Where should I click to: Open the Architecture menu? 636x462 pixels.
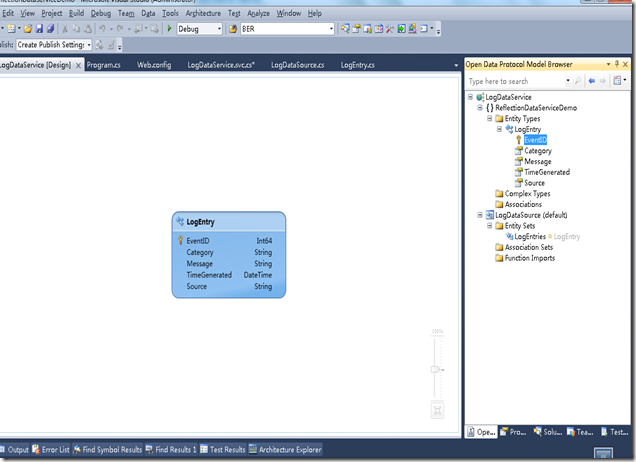pos(203,14)
